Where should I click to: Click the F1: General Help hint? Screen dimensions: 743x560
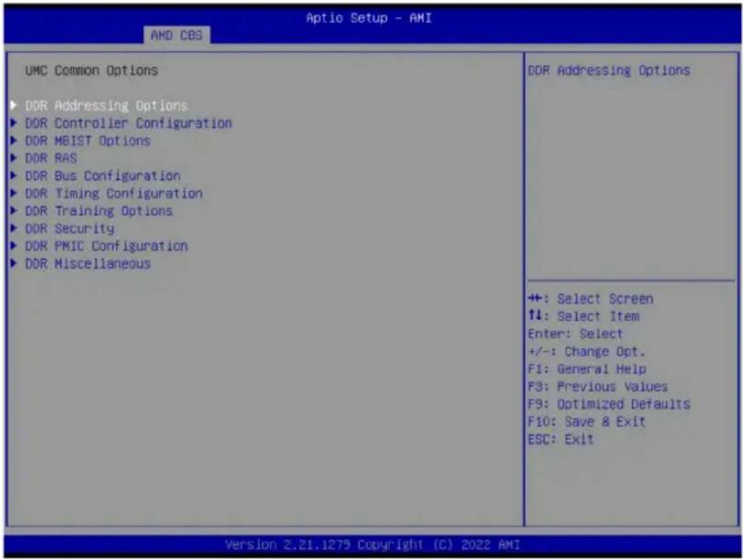pos(587,369)
